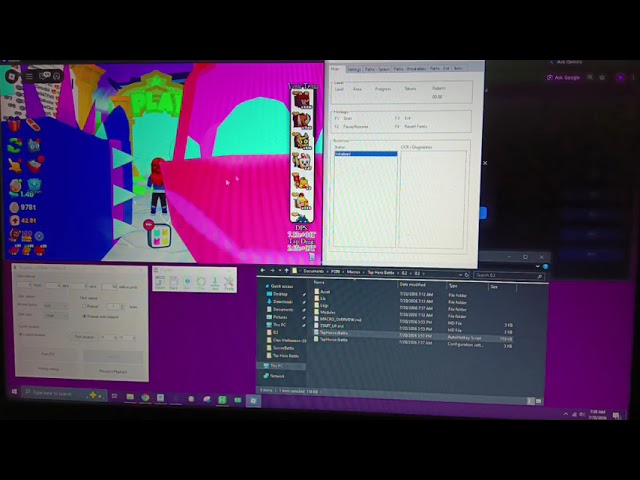Go back in File Explorer
This screenshot has height=480, width=640.
pyautogui.click(x=262, y=270)
